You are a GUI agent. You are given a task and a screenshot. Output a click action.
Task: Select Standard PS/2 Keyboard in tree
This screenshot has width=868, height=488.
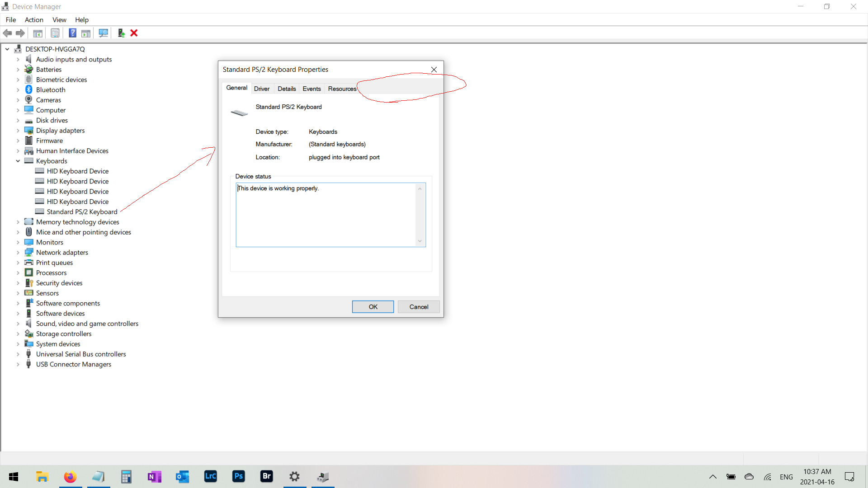pyautogui.click(x=82, y=212)
